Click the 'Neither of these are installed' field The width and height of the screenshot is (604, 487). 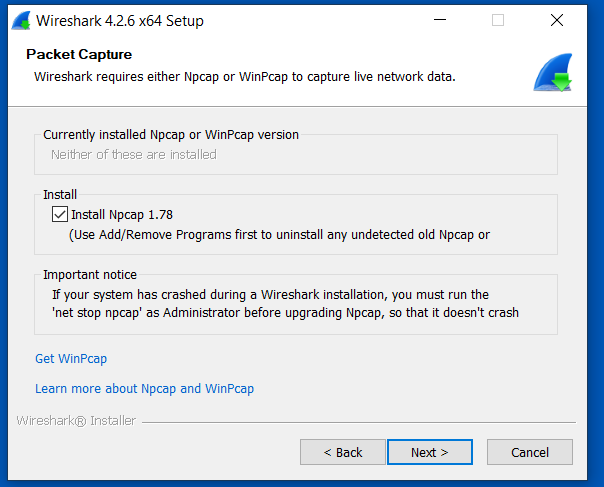pos(134,154)
